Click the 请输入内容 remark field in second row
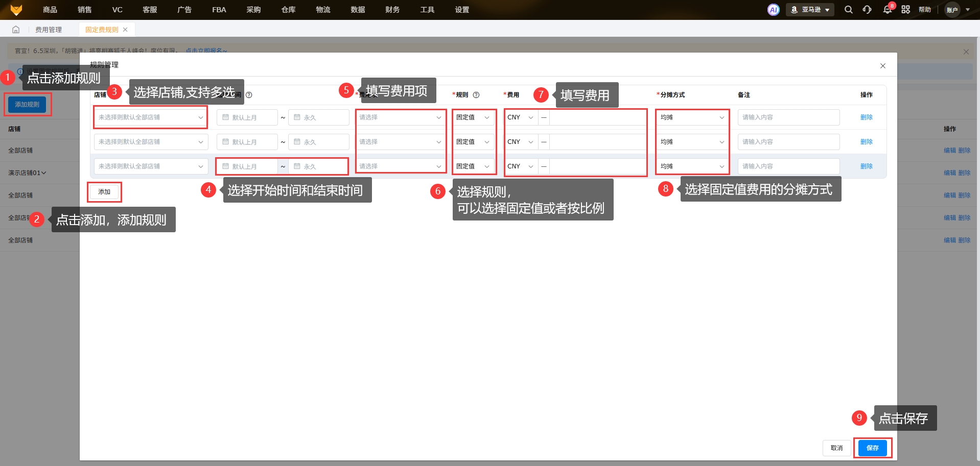 [x=789, y=142]
